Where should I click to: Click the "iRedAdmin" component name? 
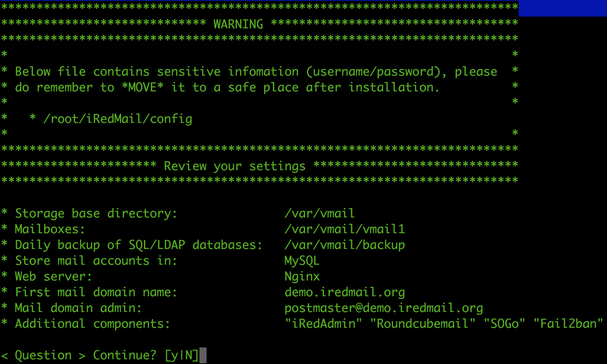pyautogui.click(x=323, y=324)
